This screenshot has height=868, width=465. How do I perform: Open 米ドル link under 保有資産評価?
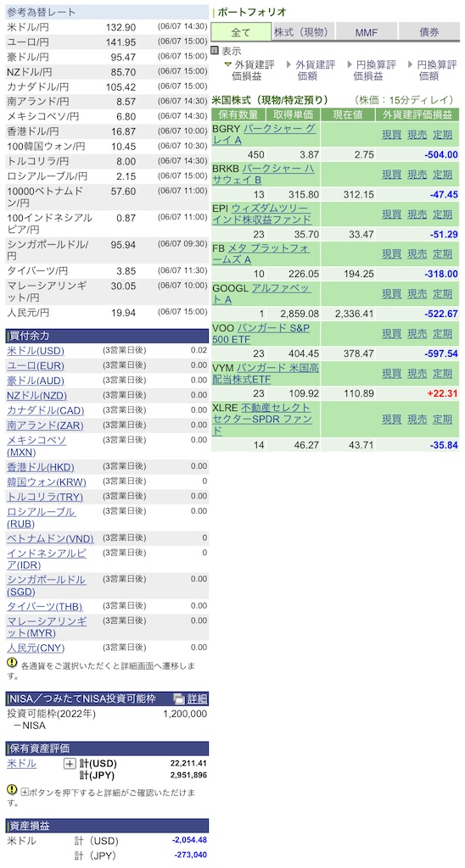coord(21,764)
